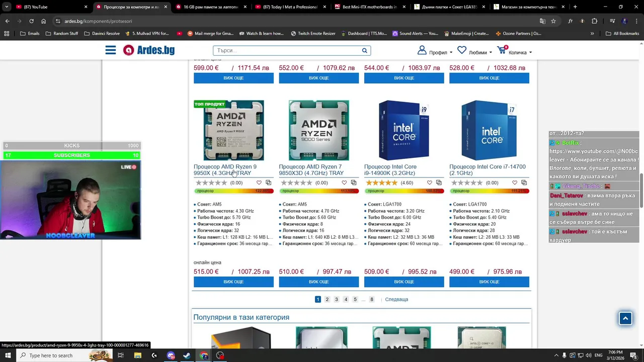Click the browser home icon
Viewport: 644px width, 362px height.
[44, 21]
